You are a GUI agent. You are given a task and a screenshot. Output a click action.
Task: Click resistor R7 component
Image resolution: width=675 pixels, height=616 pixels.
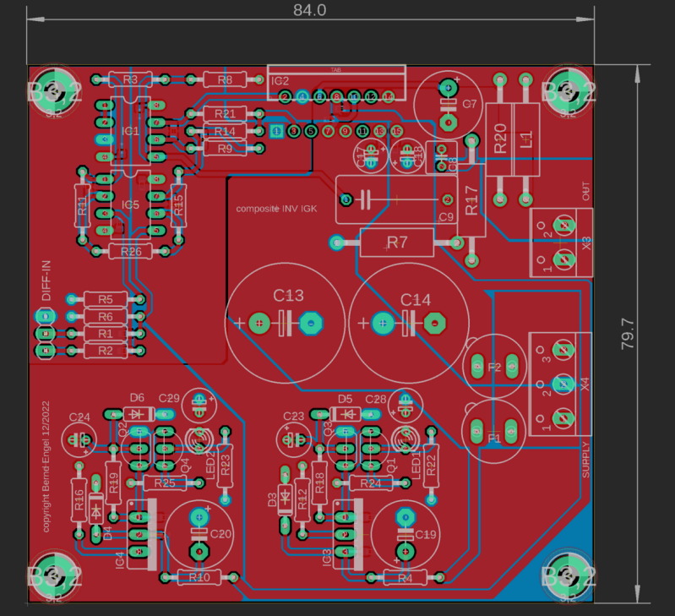pos(396,243)
